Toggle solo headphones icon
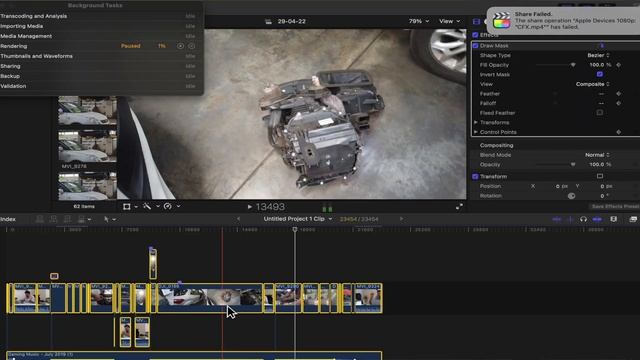 (x=584, y=219)
